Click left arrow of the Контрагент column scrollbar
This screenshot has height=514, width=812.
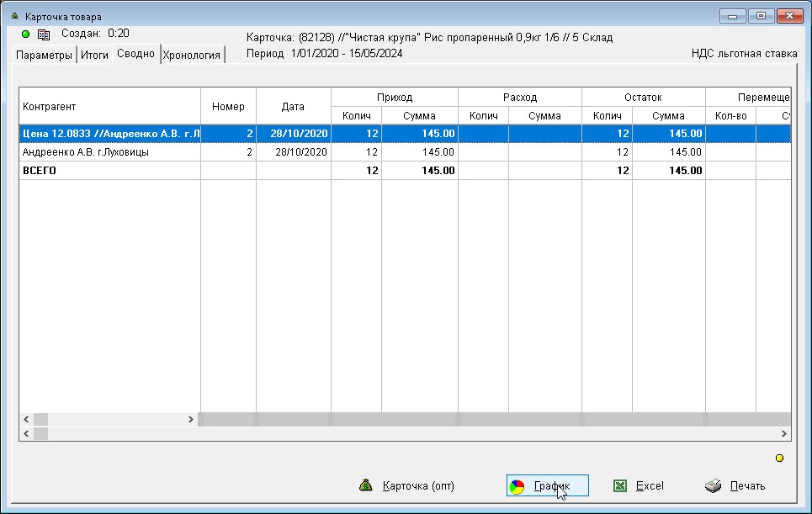26,419
